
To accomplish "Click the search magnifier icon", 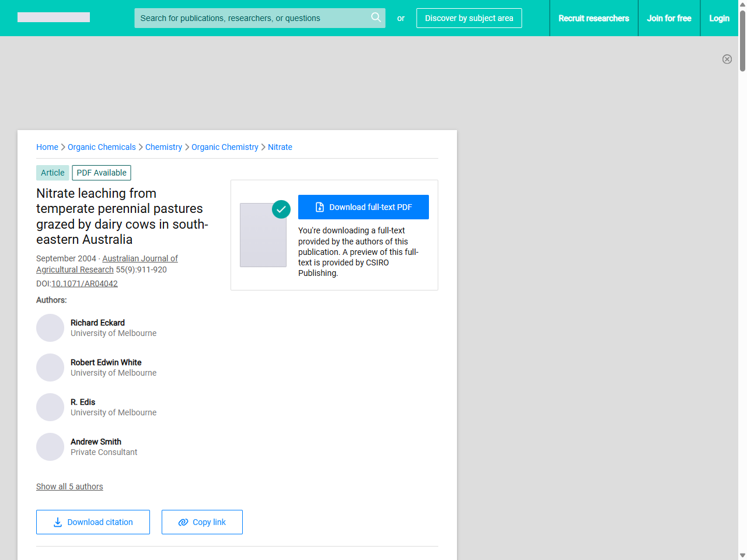I will [x=376, y=17].
